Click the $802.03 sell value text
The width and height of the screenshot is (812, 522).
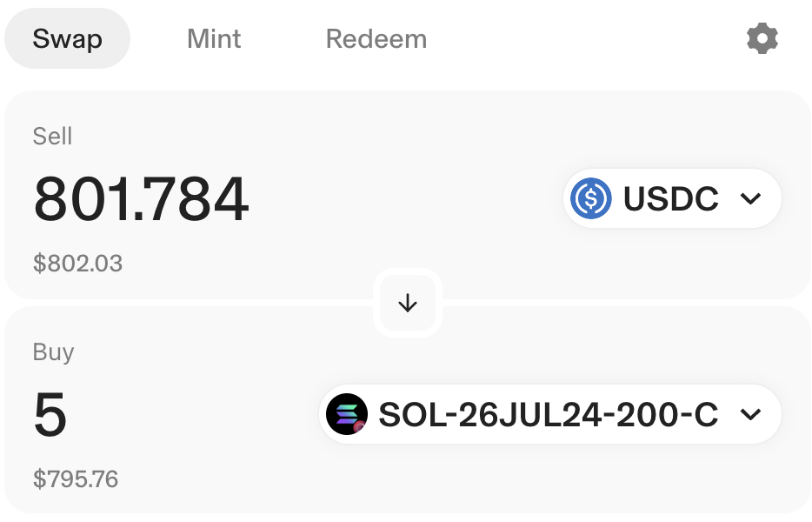tap(77, 263)
